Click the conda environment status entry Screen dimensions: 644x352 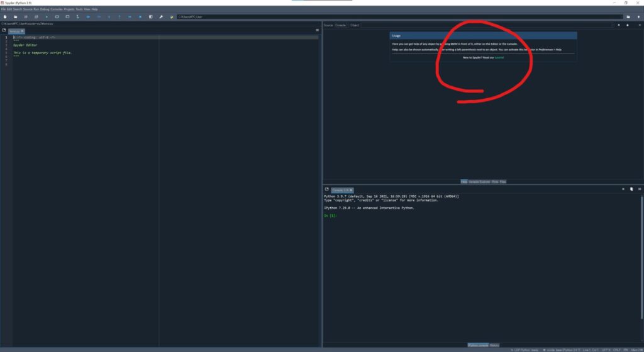[x=562, y=350]
